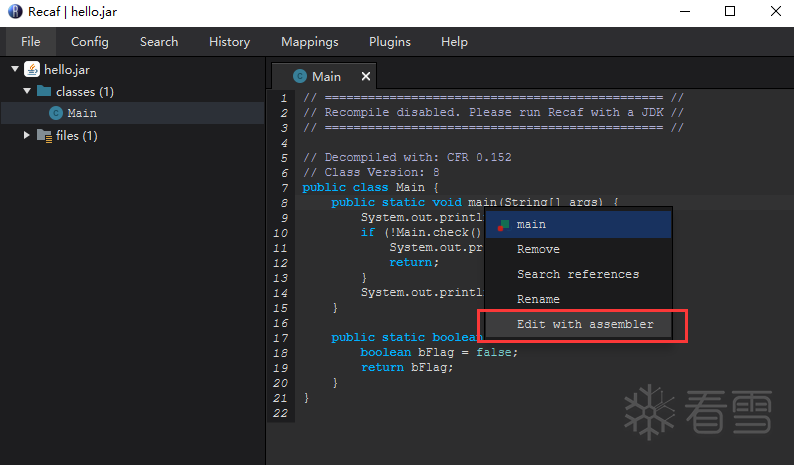Click the main method icon in context menu

[x=504, y=225]
